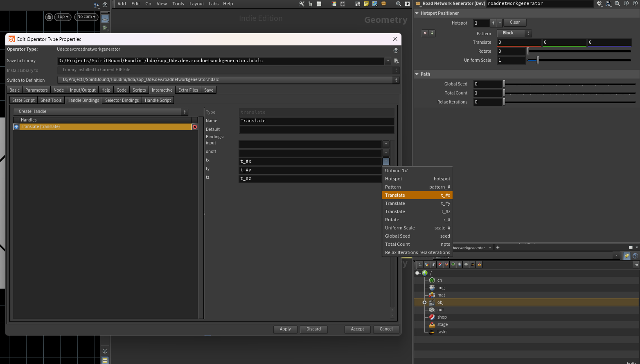Open the Top viewport view dropdown
Viewport: 640px width, 364px height.
click(63, 17)
